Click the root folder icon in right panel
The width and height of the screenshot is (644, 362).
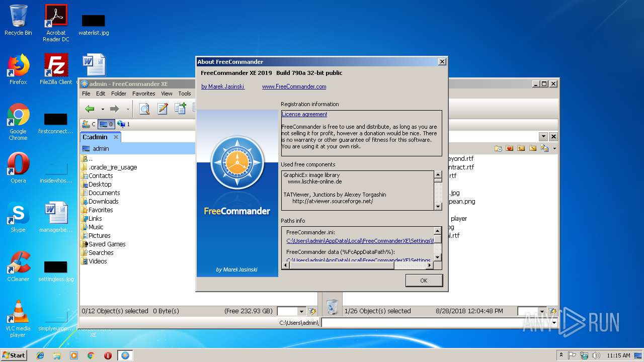(x=532, y=148)
